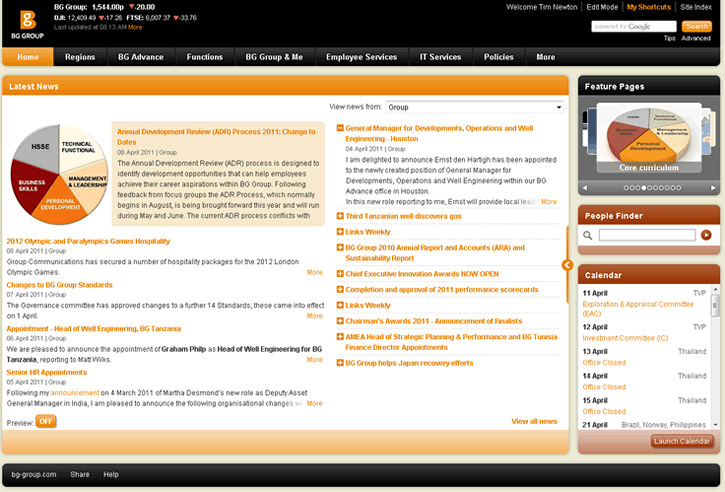Click the Calendar scrollbar down arrow
725x492 pixels.
[x=715, y=424]
